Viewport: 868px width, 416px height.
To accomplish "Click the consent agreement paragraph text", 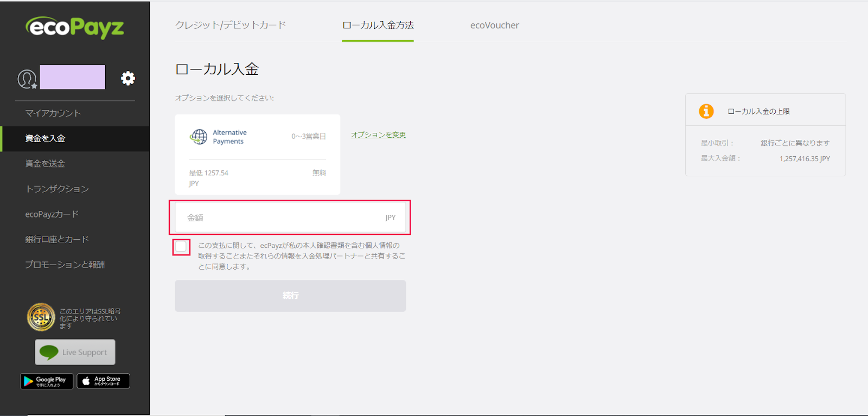I will click(302, 256).
